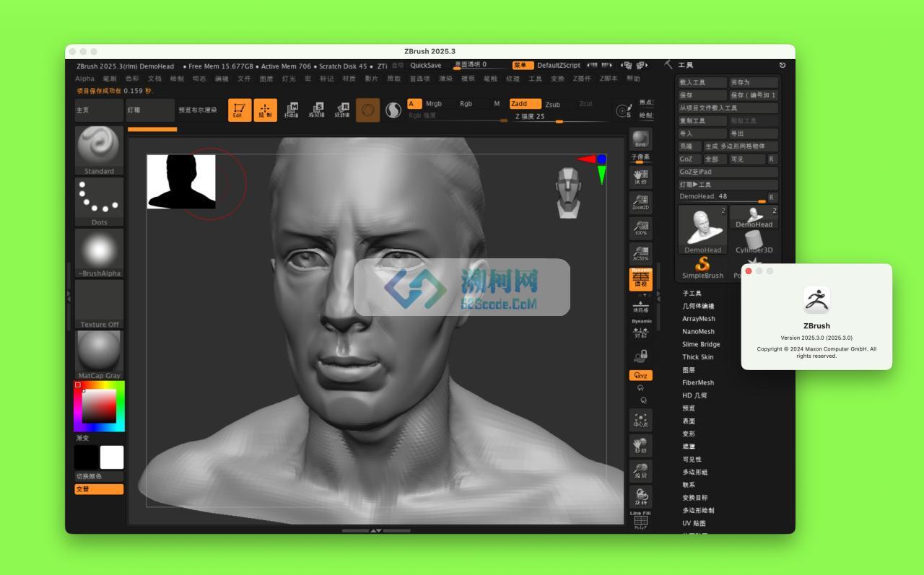Click the 移动 move view icon
This screenshot has height=575, width=924.
coord(640,445)
